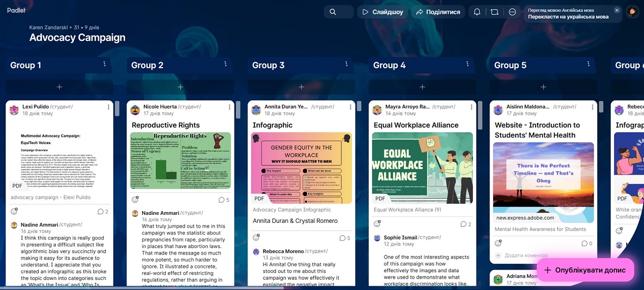
Task: Open the three-dot more options menu in top bar
Action: (x=513, y=12)
